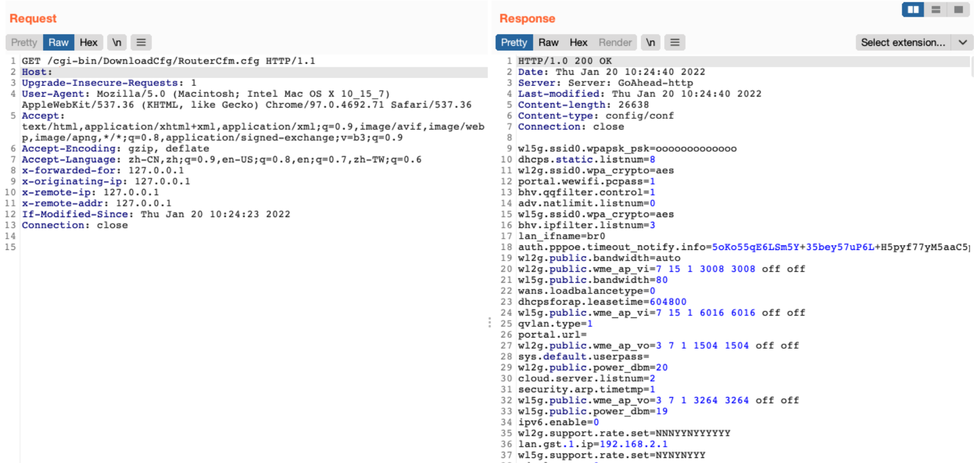Image resolution: width=980 pixels, height=463 pixels.
Task: Click the lan.gst.1.ip=192.168.2.1 response line
Action: click(x=592, y=444)
